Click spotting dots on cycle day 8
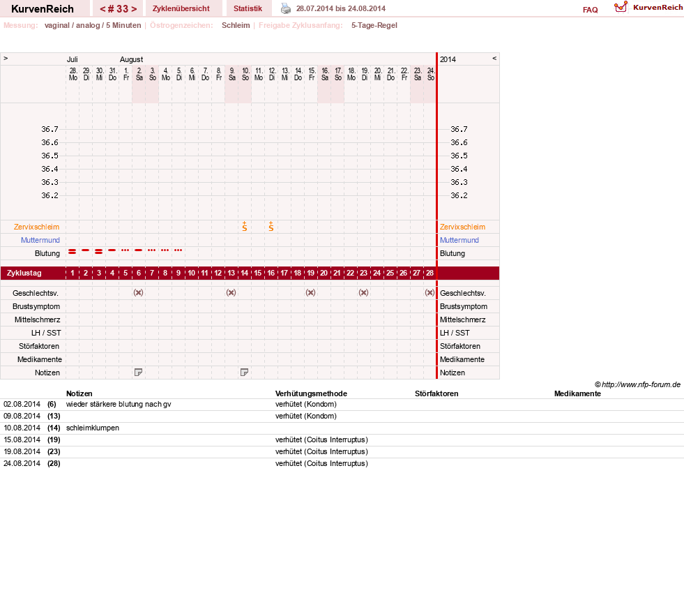This screenshot has width=684, height=616. point(165,250)
